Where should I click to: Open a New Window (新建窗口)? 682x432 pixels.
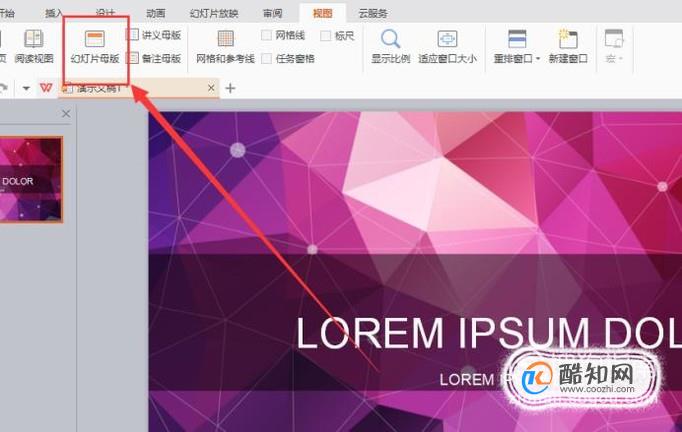click(568, 47)
